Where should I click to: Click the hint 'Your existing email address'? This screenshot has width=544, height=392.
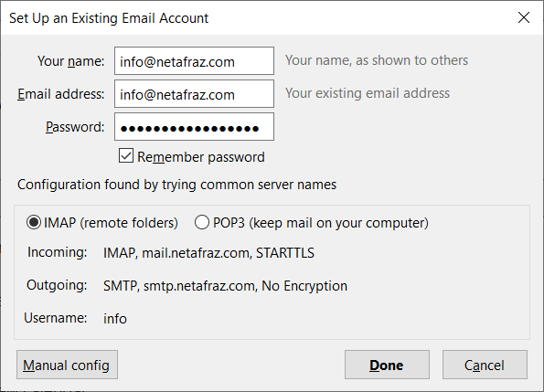[368, 93]
